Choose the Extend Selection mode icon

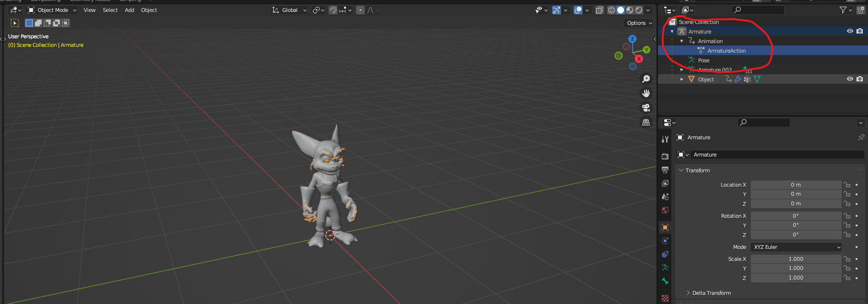point(38,23)
